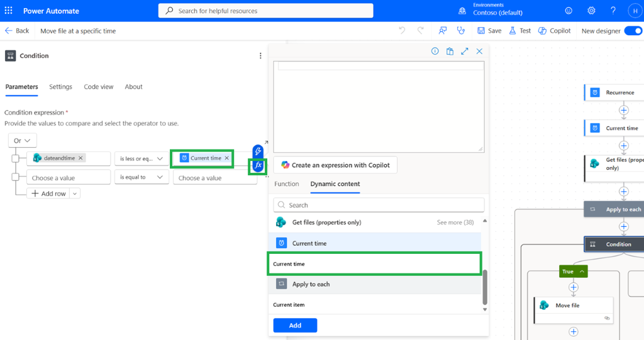Click plus icon below Move file node
This screenshot has width=644, height=340.
tap(574, 332)
